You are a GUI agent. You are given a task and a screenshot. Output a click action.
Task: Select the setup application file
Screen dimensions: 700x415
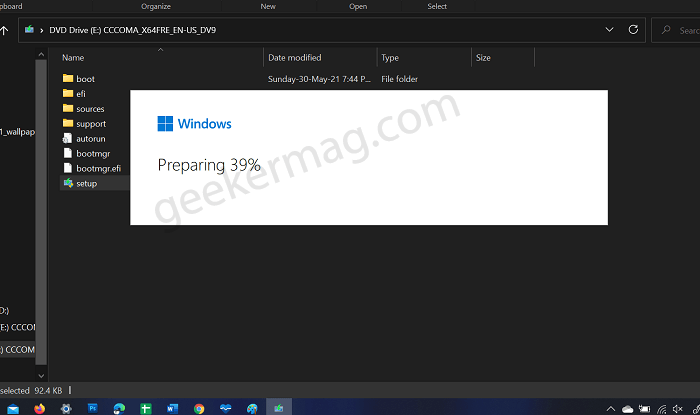tap(87, 183)
